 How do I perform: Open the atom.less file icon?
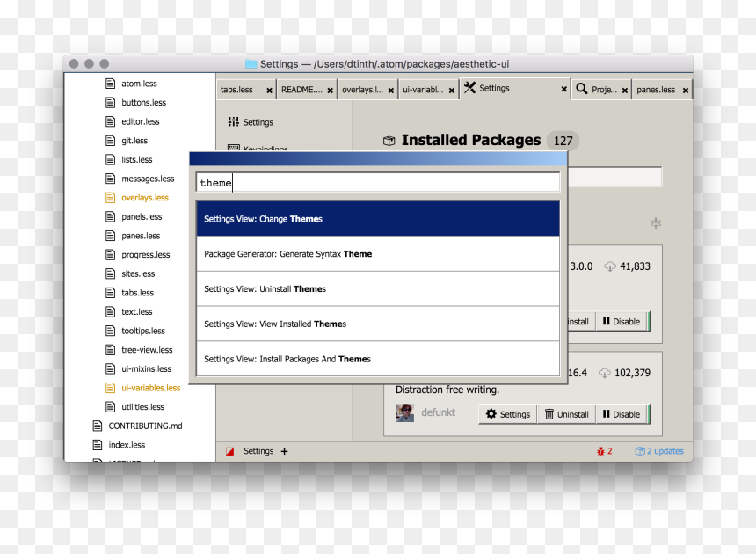coord(111,84)
